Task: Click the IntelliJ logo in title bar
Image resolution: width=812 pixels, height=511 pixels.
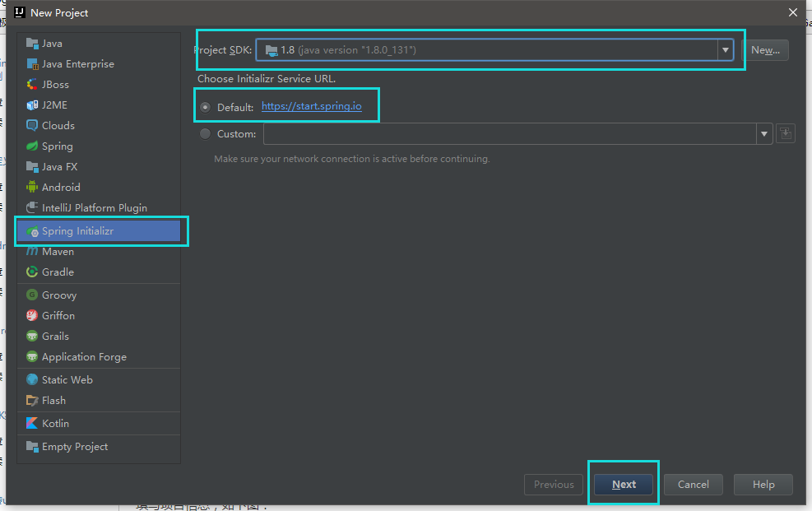Action: tap(20, 12)
